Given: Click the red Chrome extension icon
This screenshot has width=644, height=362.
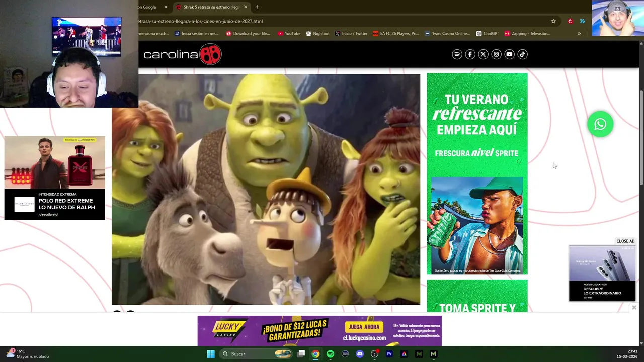Looking at the screenshot, I should 570,21.
